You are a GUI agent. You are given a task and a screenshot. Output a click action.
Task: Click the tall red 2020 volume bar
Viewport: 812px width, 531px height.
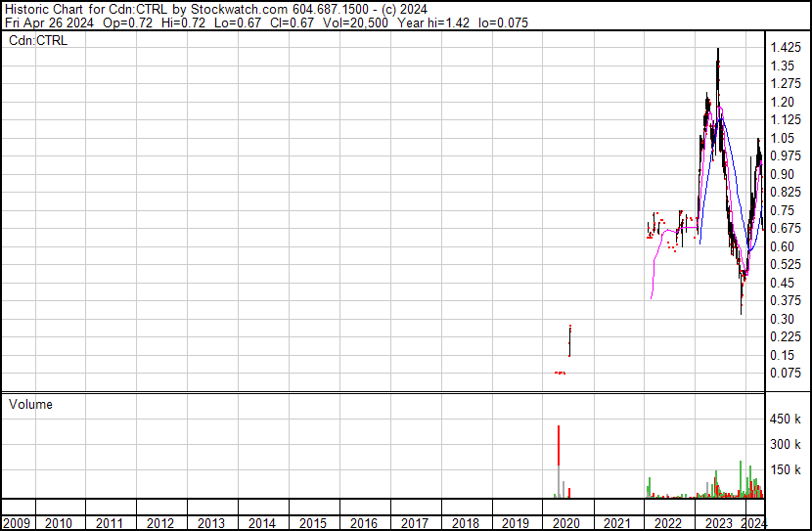[559, 445]
